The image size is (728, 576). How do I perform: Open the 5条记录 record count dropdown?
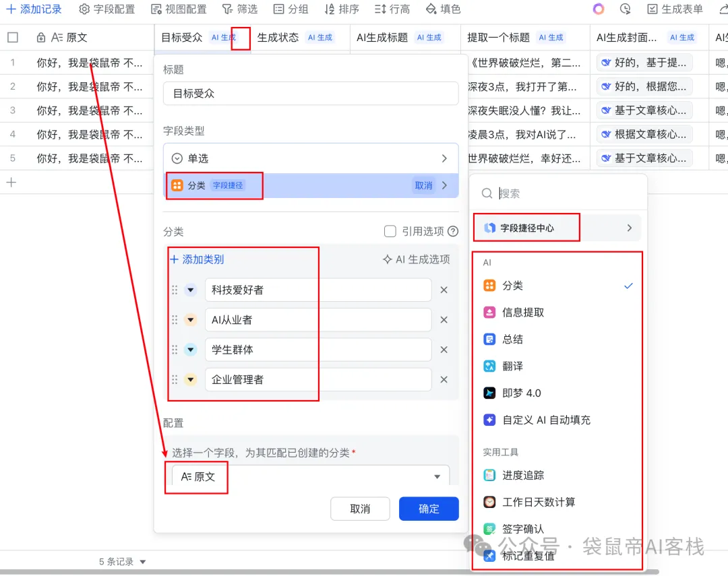pos(121,561)
